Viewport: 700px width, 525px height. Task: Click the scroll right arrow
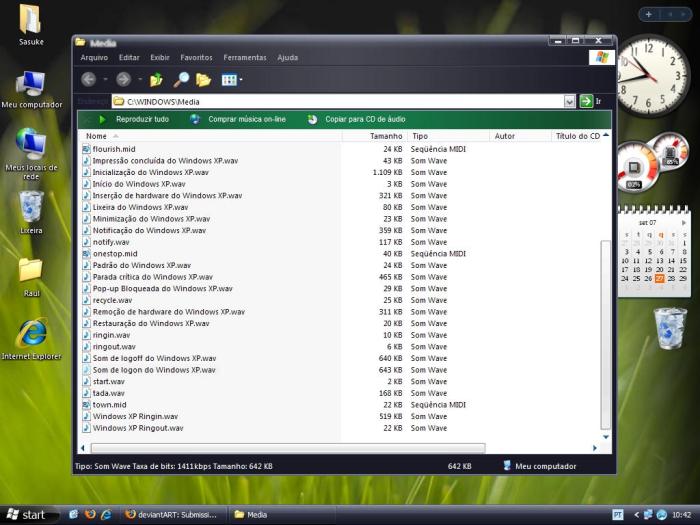coord(594,448)
